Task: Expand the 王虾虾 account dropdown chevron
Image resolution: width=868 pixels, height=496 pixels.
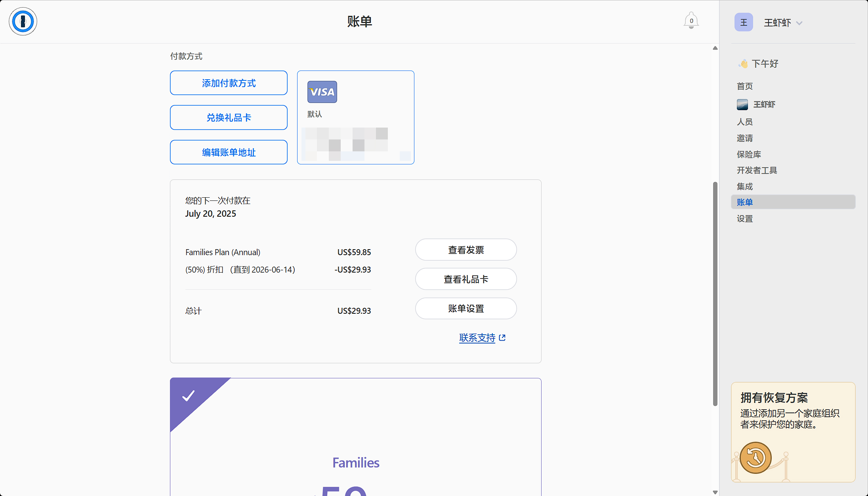Action: pos(799,23)
